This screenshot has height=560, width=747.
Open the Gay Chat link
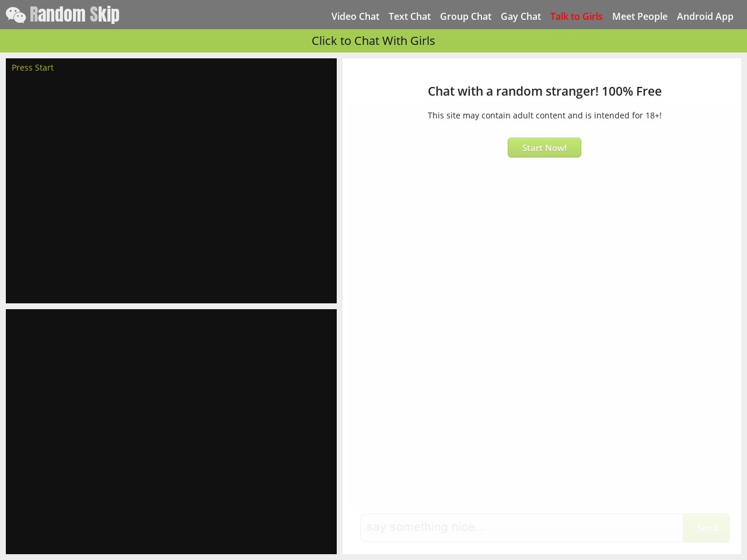(521, 16)
